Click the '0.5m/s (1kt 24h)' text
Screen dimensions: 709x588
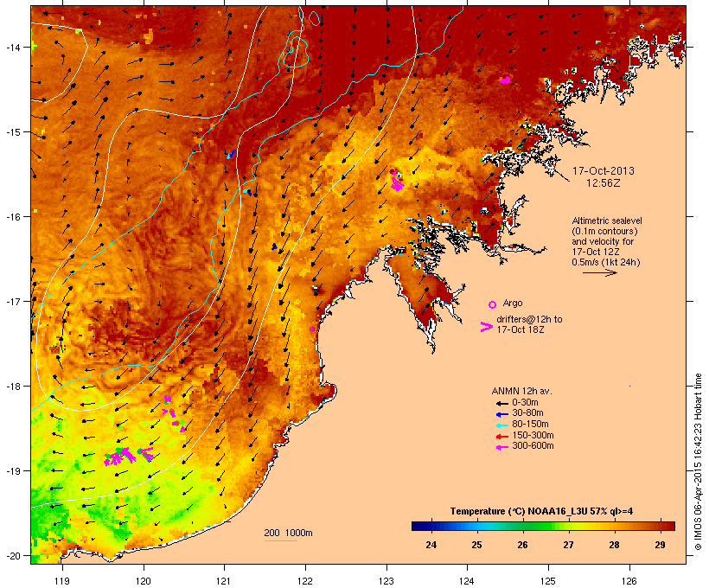click(606, 262)
